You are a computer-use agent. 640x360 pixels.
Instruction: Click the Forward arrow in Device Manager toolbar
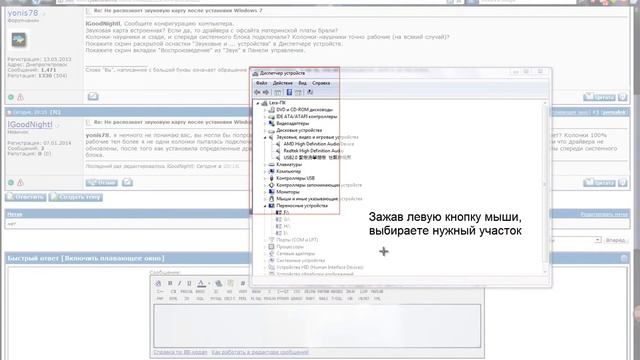pos(266,93)
